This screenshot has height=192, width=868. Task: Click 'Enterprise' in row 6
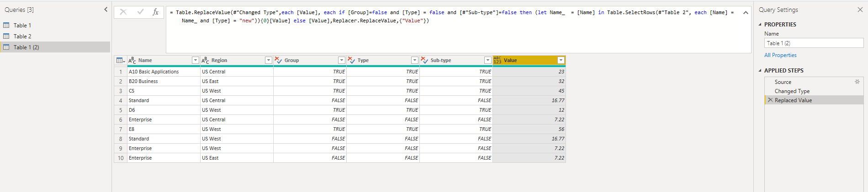pyautogui.click(x=164, y=119)
